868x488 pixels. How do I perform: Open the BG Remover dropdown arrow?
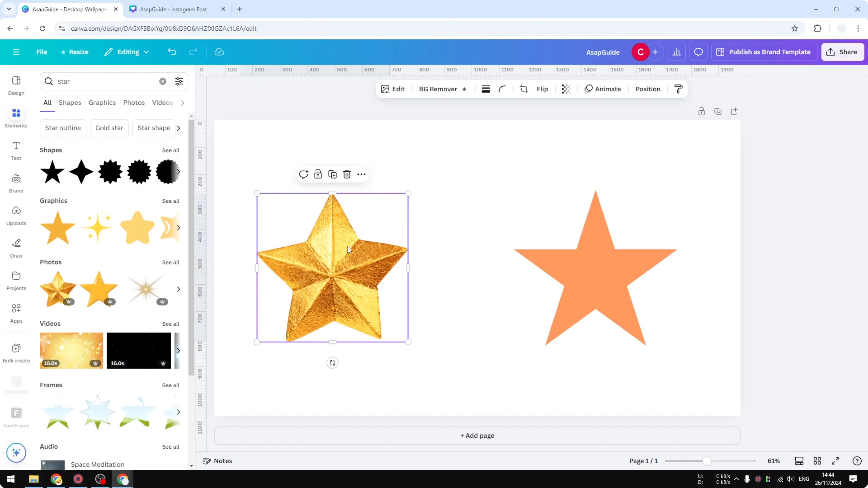click(x=465, y=89)
